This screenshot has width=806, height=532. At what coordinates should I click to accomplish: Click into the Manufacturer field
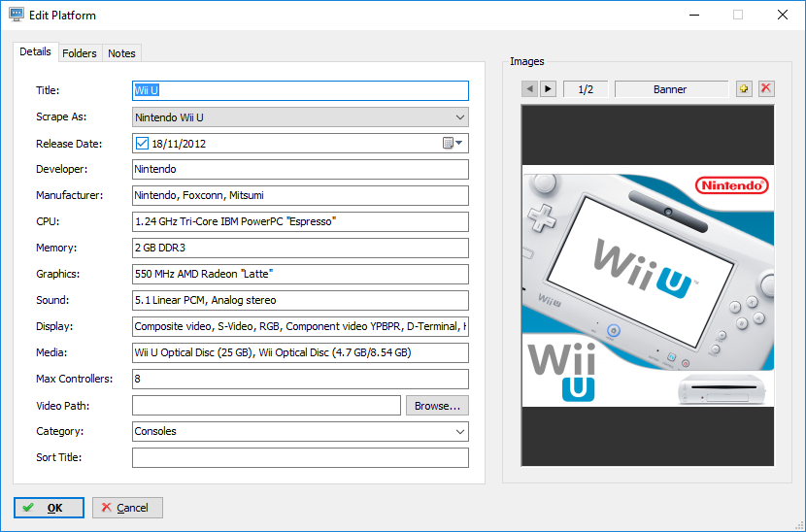point(300,195)
